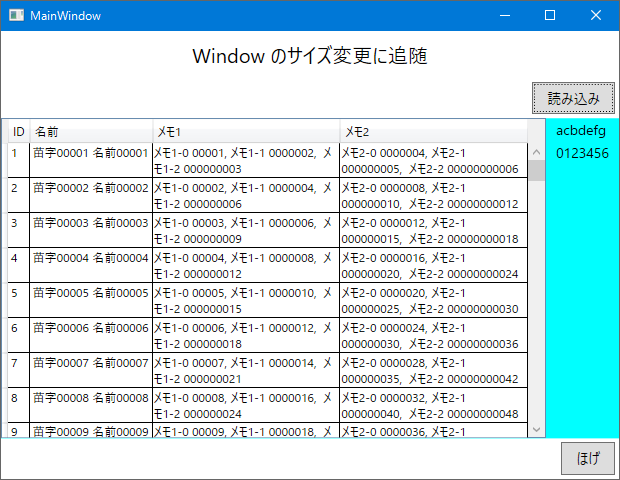Select the メモ2 cell ending 00000000018
Image resolution: width=620 pixels, height=480 pixels.
[433, 231]
